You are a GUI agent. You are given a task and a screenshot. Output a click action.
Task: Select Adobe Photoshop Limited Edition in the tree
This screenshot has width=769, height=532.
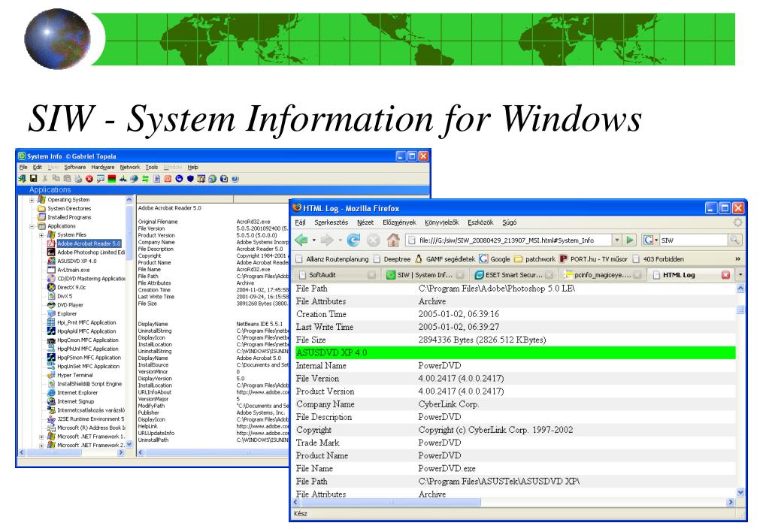(x=91, y=252)
